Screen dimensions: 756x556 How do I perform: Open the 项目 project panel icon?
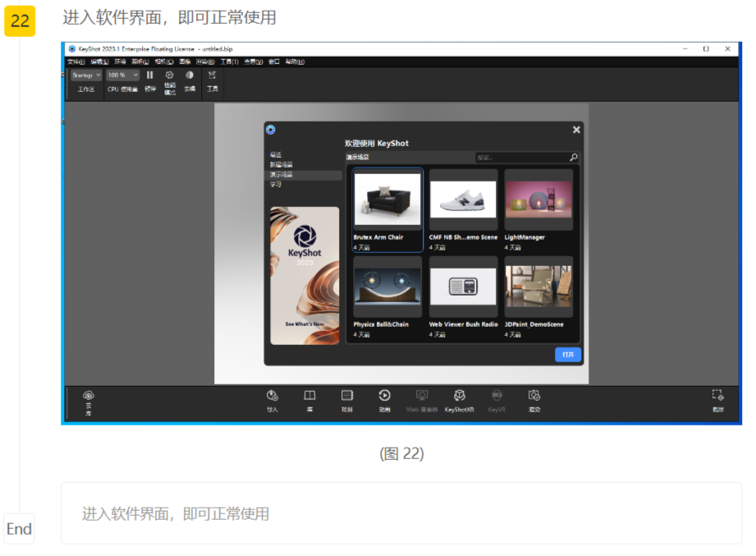[347, 395]
